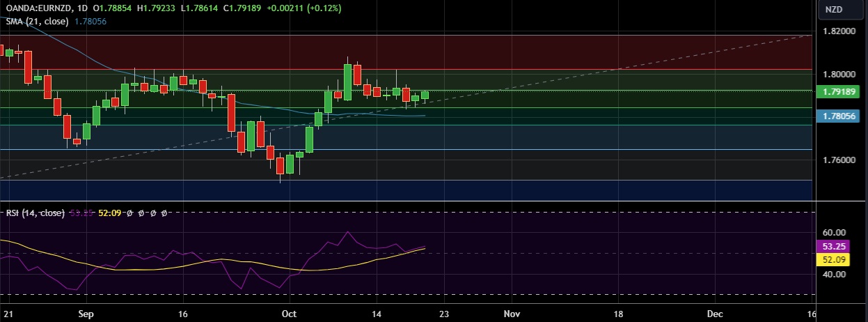Click the 18 date label on time axis
Viewport: 868px width, 322px height.
(x=618, y=314)
